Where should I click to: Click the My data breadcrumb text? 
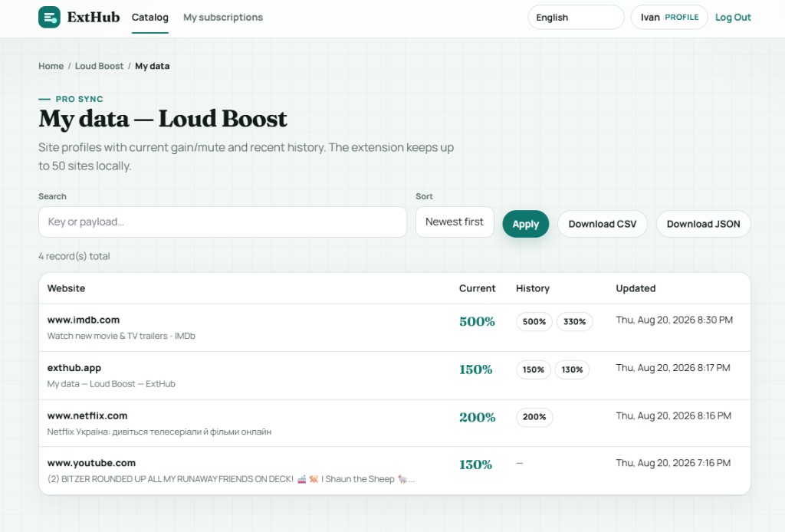point(153,66)
